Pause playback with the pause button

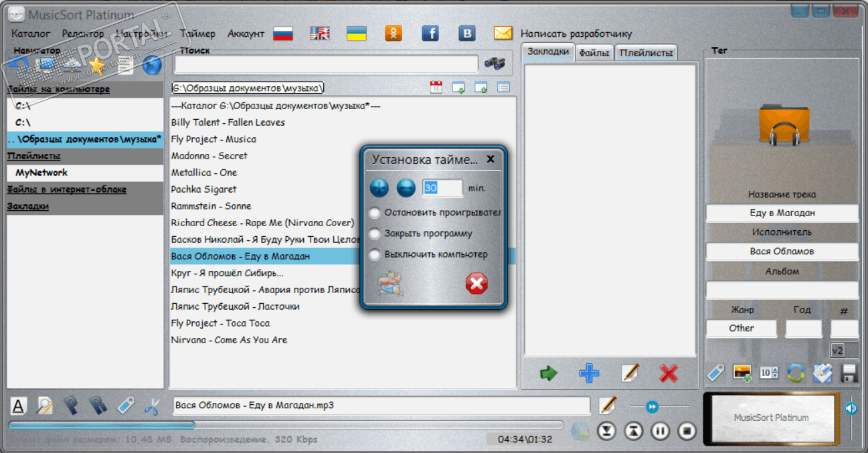(x=660, y=432)
